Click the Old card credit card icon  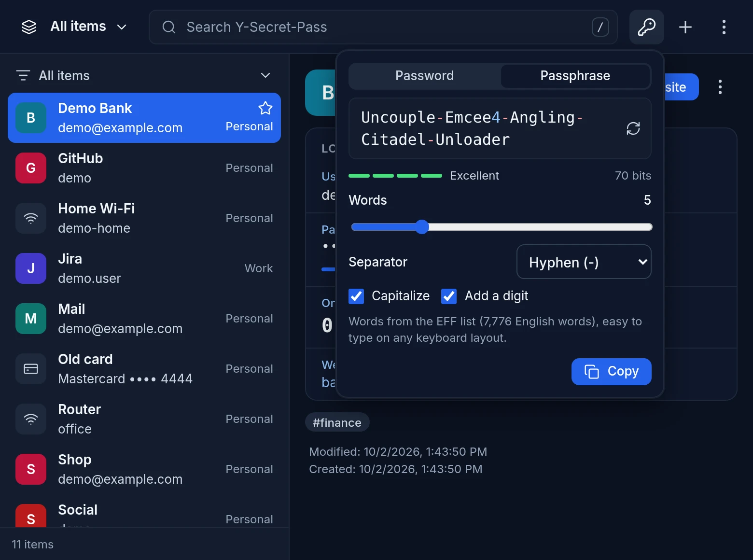click(31, 369)
